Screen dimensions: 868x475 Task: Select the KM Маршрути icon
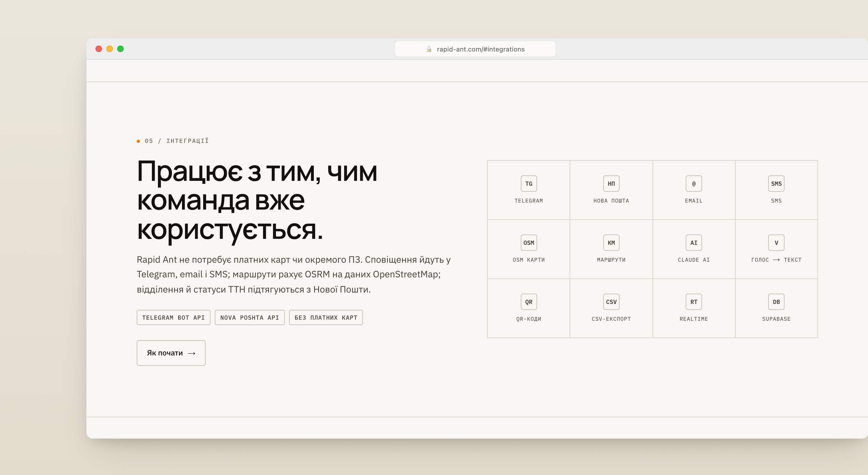(611, 243)
